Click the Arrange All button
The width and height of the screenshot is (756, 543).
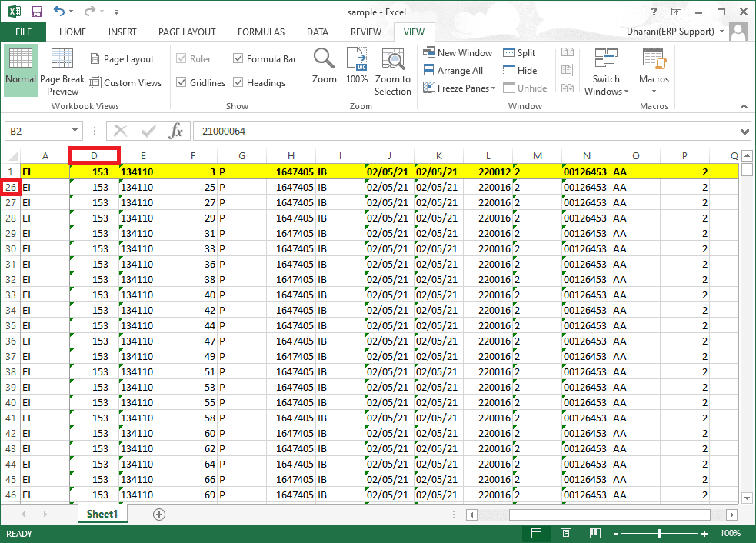[x=453, y=70]
